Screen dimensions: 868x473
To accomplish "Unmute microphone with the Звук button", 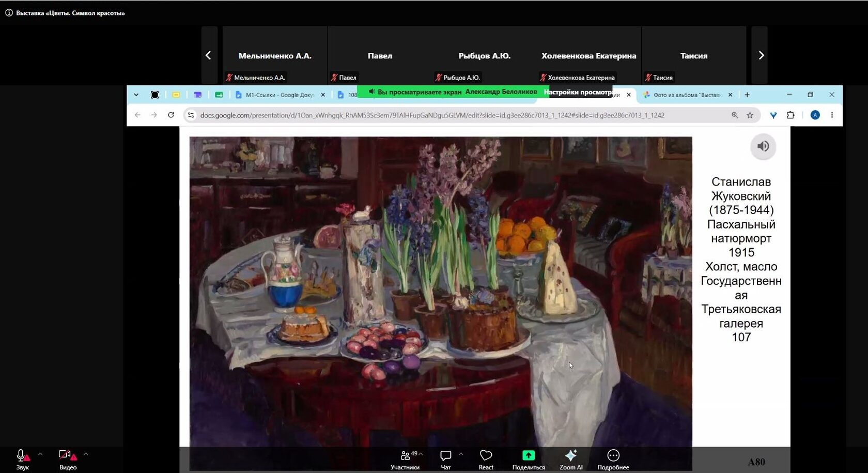I will click(22, 459).
